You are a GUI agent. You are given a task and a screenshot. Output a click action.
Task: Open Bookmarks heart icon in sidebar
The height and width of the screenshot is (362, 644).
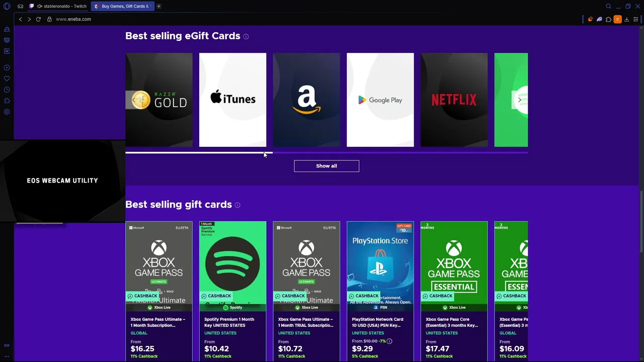[x=7, y=78]
